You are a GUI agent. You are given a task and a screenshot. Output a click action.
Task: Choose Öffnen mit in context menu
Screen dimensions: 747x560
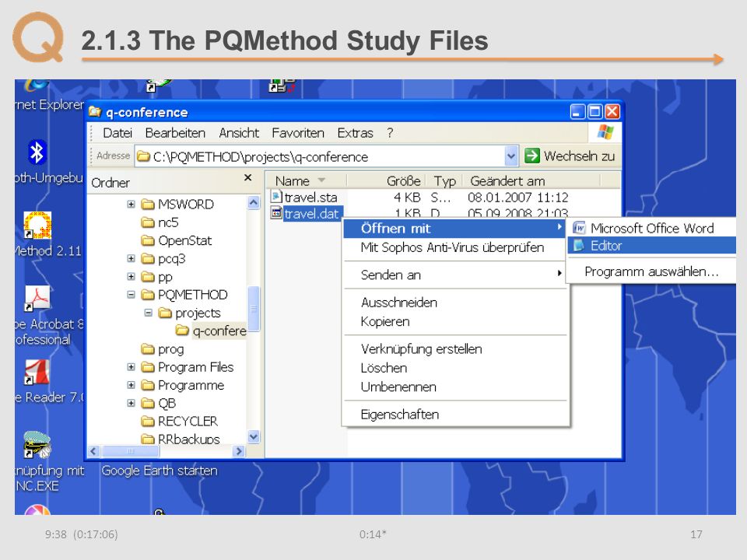tap(455, 229)
